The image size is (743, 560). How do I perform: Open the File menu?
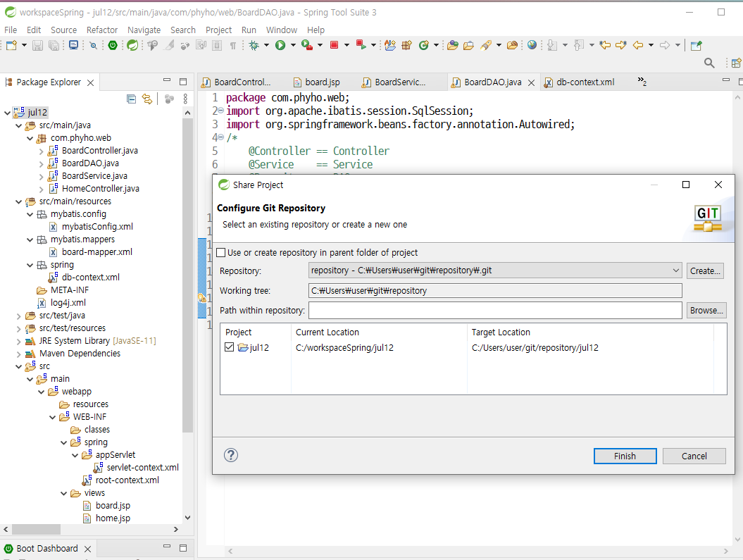coord(11,30)
